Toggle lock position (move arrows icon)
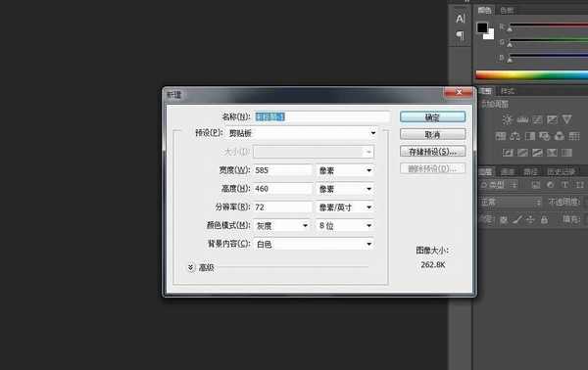588x370 pixels. (x=530, y=220)
